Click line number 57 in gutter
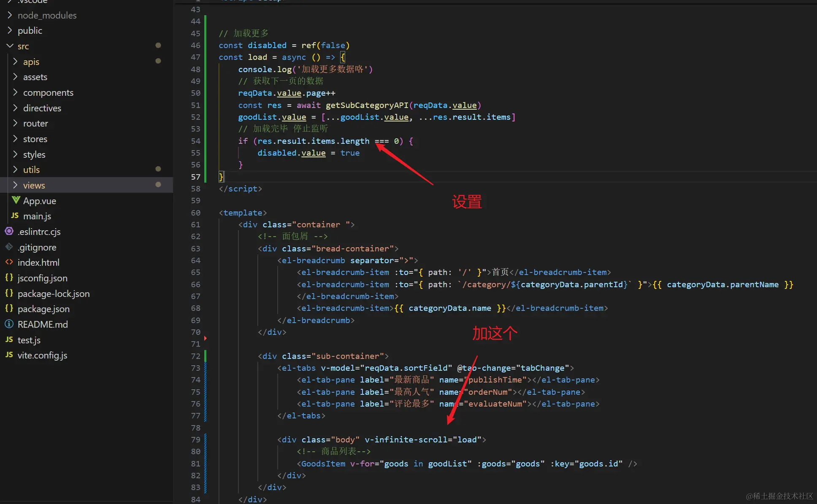 click(x=195, y=177)
